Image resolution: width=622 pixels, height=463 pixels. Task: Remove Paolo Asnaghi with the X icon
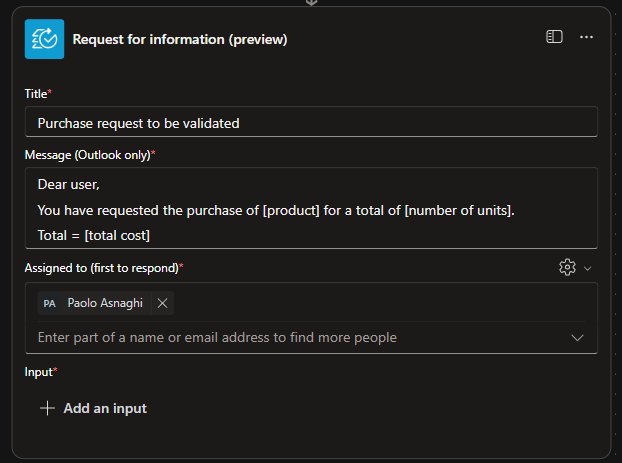(x=162, y=303)
